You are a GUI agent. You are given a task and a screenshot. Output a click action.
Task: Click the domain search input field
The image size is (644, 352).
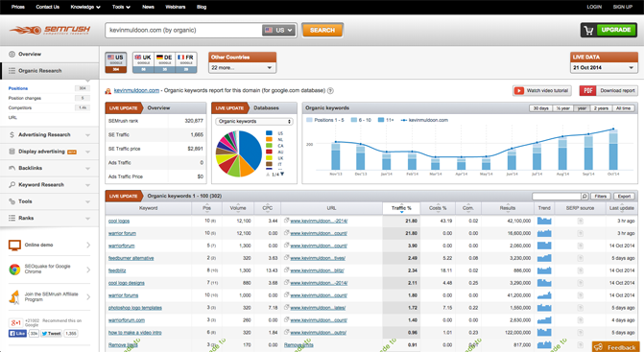pyautogui.click(x=184, y=31)
